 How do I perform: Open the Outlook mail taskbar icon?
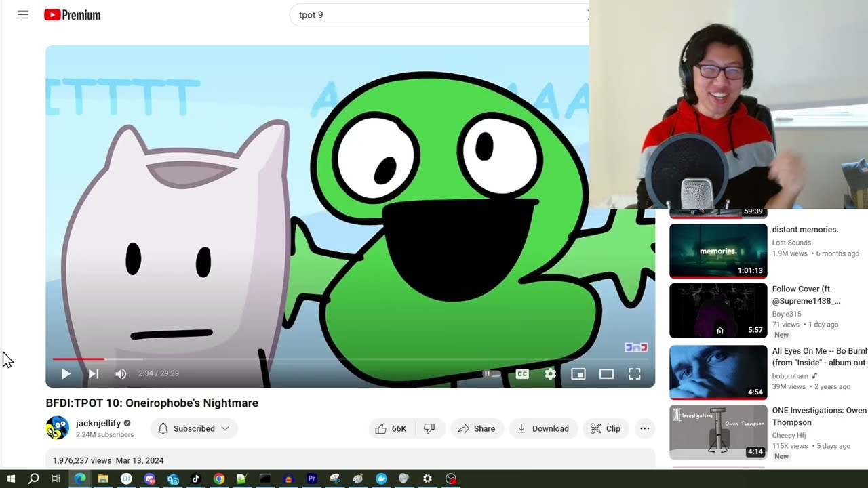tap(173, 479)
